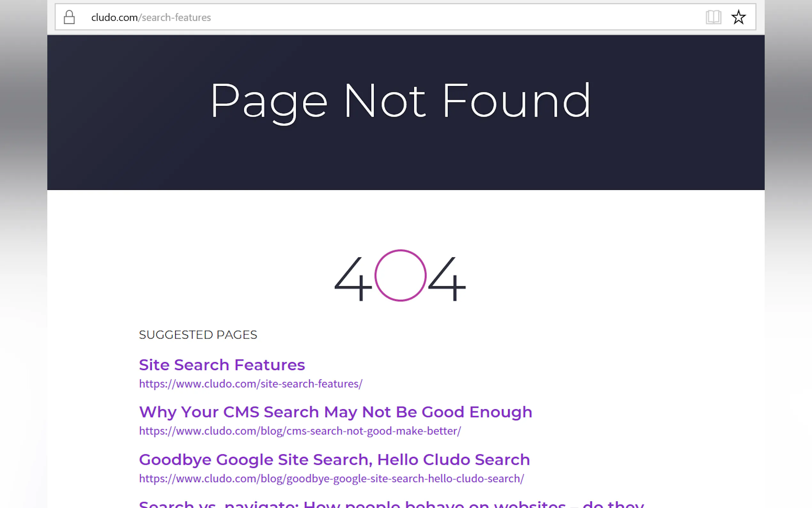
Task: Open Goodbye Google Site Search article link
Action: point(334,460)
